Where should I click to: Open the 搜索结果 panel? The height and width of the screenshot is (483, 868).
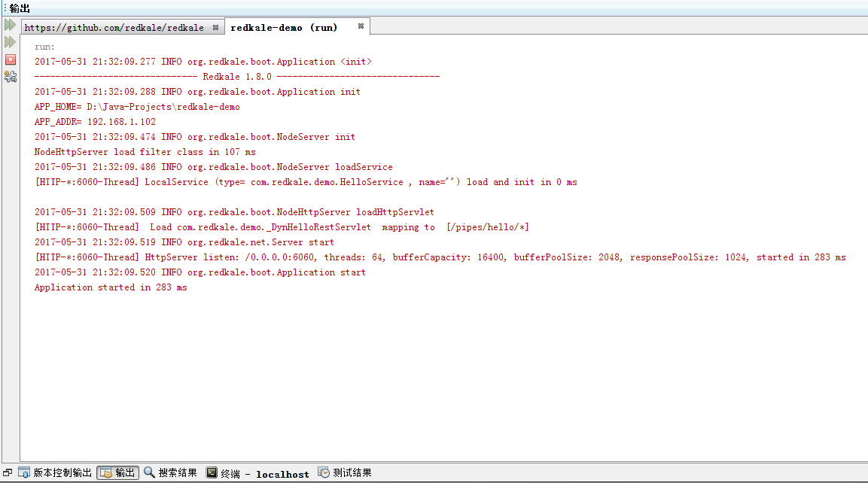coord(171,472)
